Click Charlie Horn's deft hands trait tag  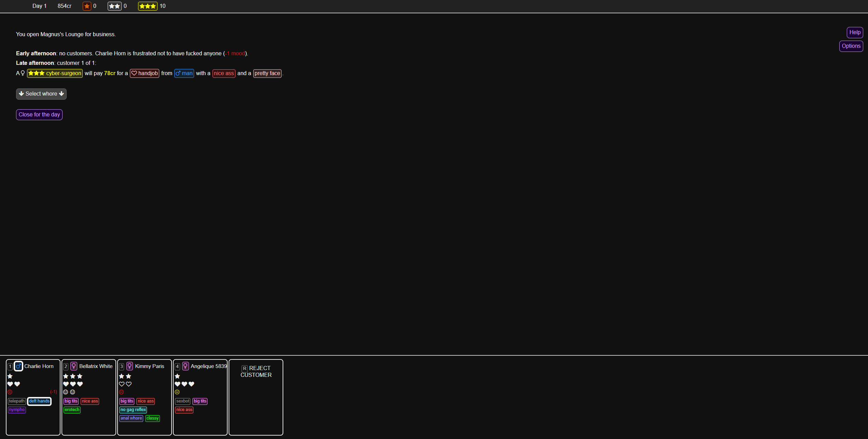click(x=39, y=401)
